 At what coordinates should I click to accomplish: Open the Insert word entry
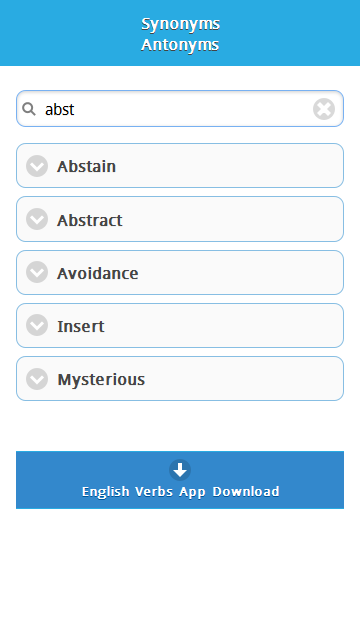point(180,325)
